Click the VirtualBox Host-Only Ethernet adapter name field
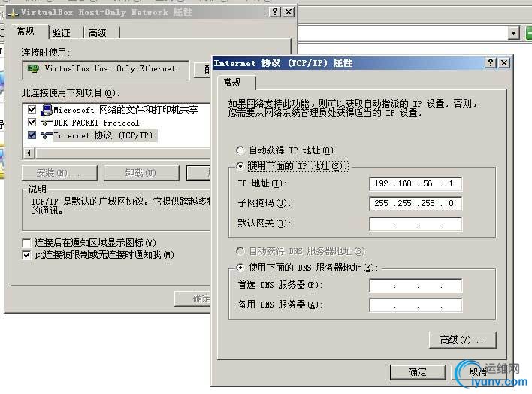 tap(105, 70)
